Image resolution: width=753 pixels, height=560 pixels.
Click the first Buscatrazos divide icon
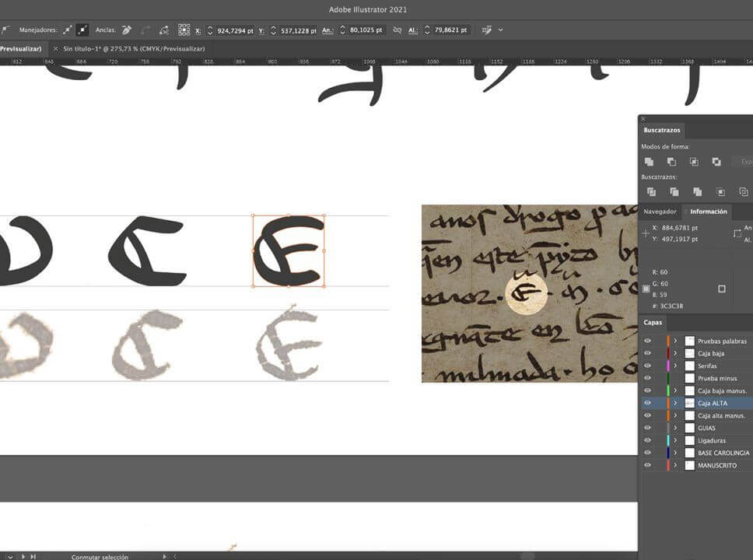point(651,192)
